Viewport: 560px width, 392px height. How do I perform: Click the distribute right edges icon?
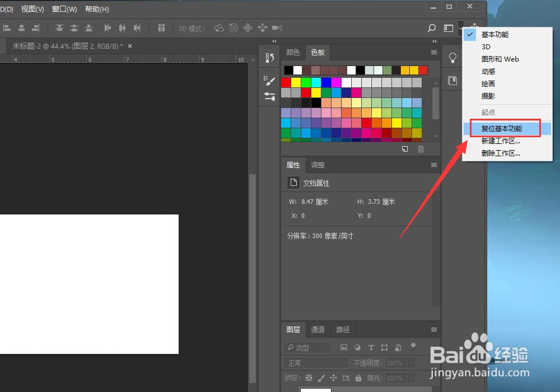coord(137,28)
